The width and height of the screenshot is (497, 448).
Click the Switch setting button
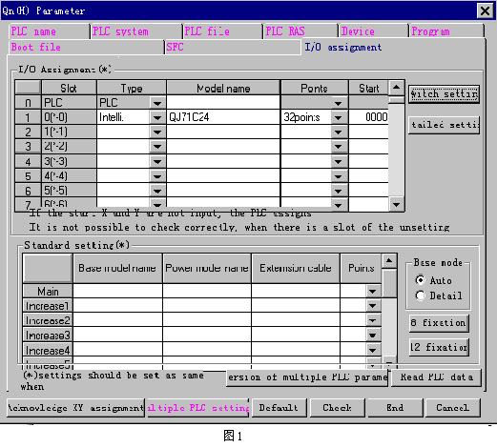pyautogui.click(x=445, y=94)
